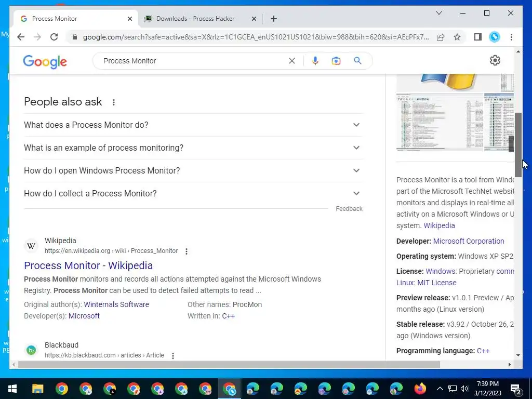
Task: Open the Process Monitor screenshot thumbnail
Action: 440,122
